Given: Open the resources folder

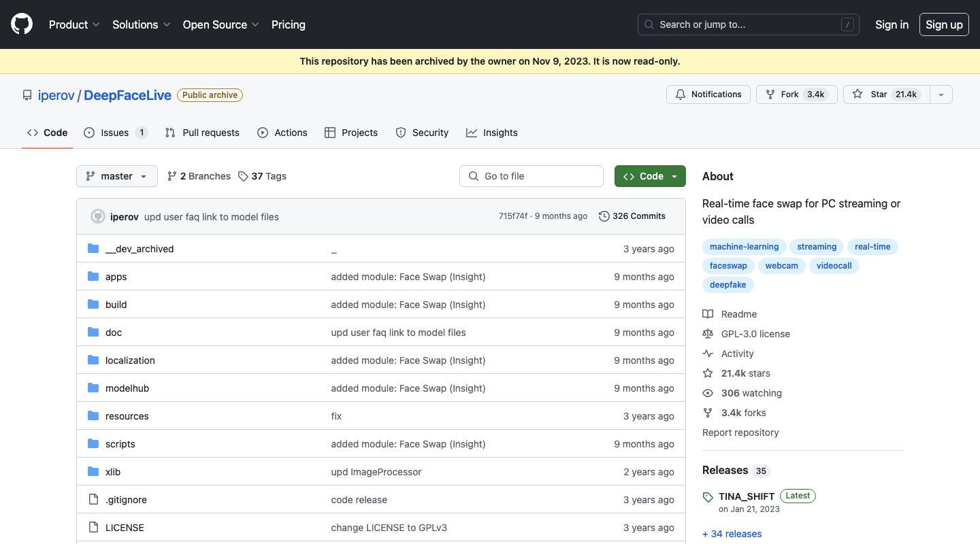Looking at the screenshot, I should click(x=127, y=416).
